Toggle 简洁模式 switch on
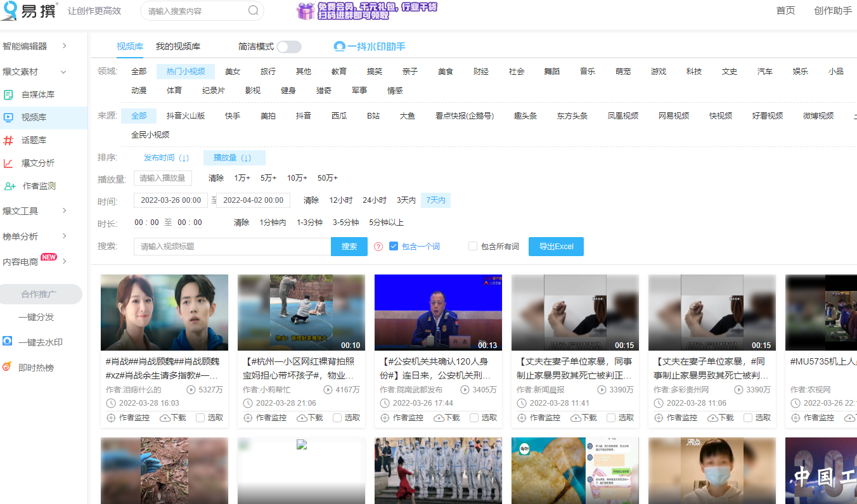Viewport: 857px width, 504px height. (289, 46)
